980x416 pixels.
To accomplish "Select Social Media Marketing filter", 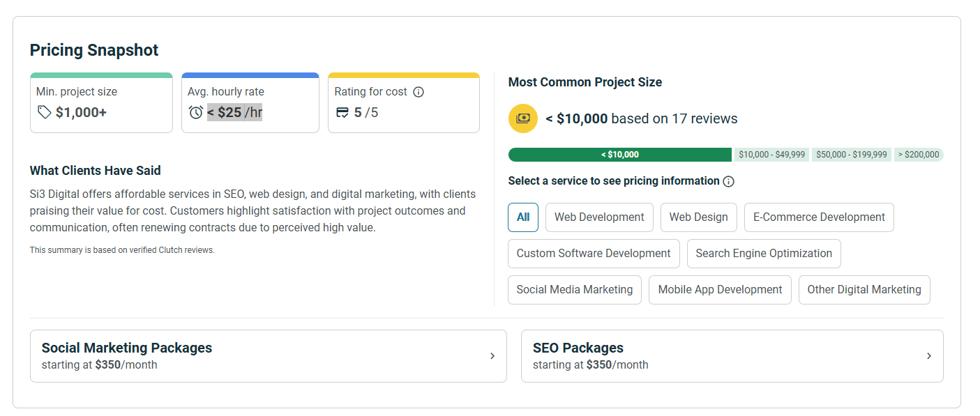I will point(575,290).
